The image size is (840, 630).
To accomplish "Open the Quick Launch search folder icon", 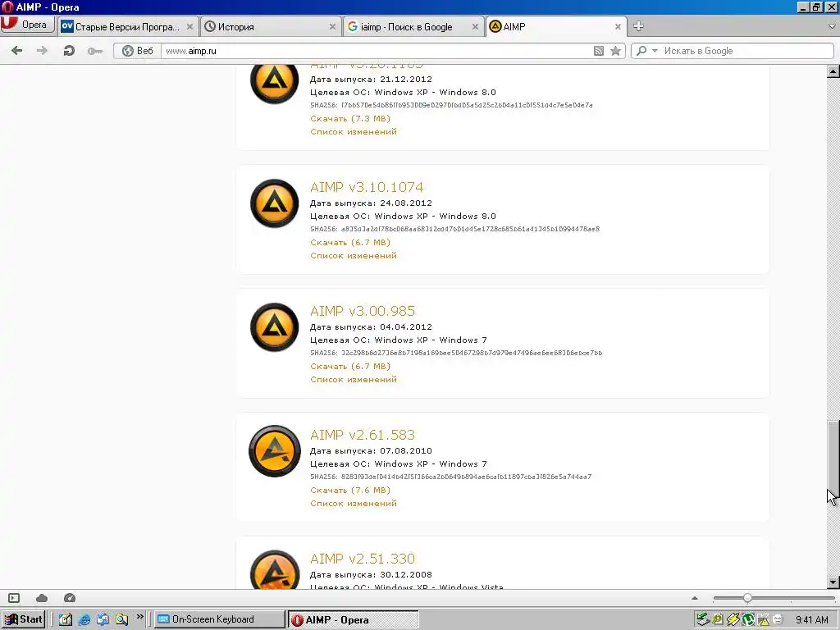I will [121, 620].
